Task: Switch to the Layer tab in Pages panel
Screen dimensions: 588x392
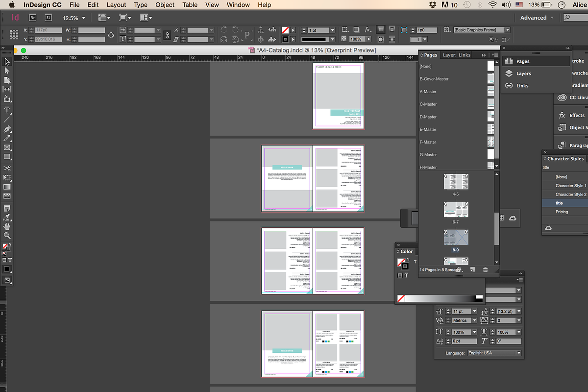Action: (x=449, y=55)
